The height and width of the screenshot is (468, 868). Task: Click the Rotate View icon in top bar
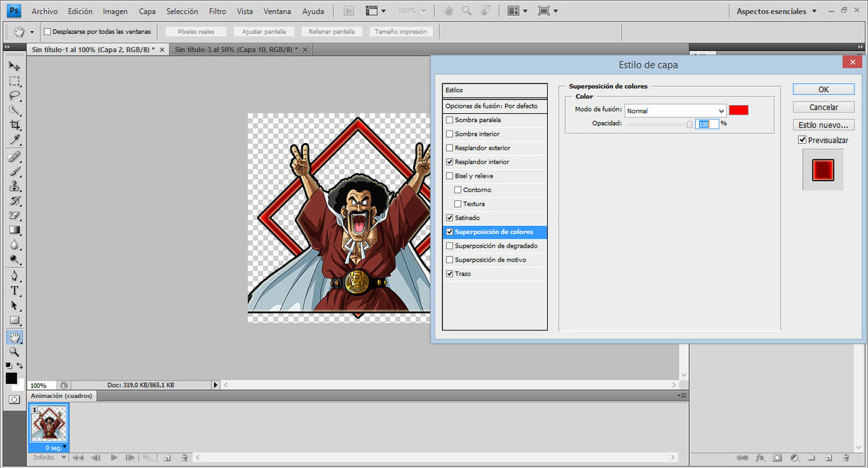pos(486,11)
